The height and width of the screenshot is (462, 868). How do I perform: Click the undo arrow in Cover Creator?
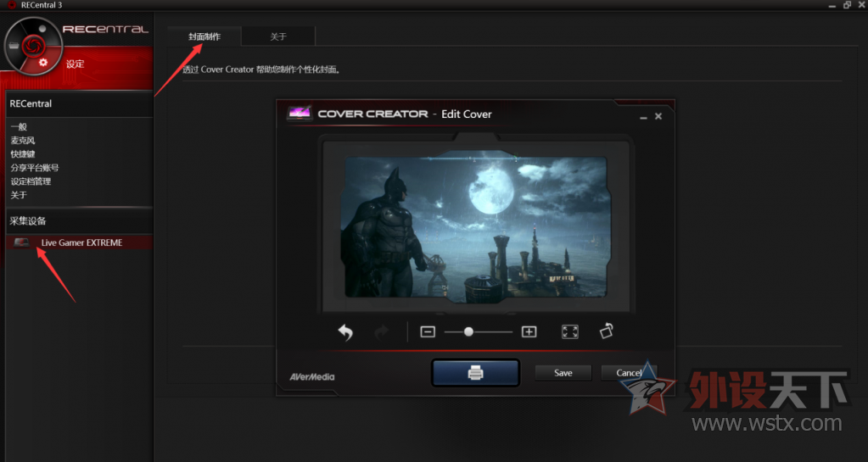point(345,332)
